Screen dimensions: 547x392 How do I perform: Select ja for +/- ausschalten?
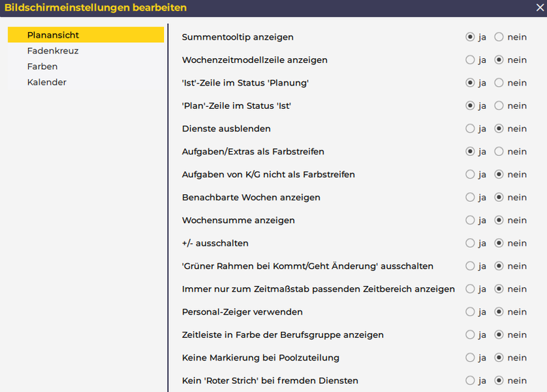470,243
